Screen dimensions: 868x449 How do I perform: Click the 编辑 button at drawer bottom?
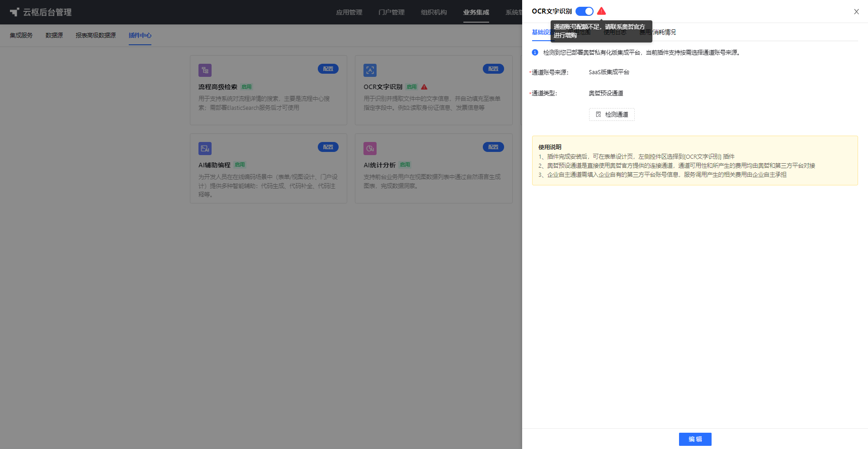pos(695,439)
